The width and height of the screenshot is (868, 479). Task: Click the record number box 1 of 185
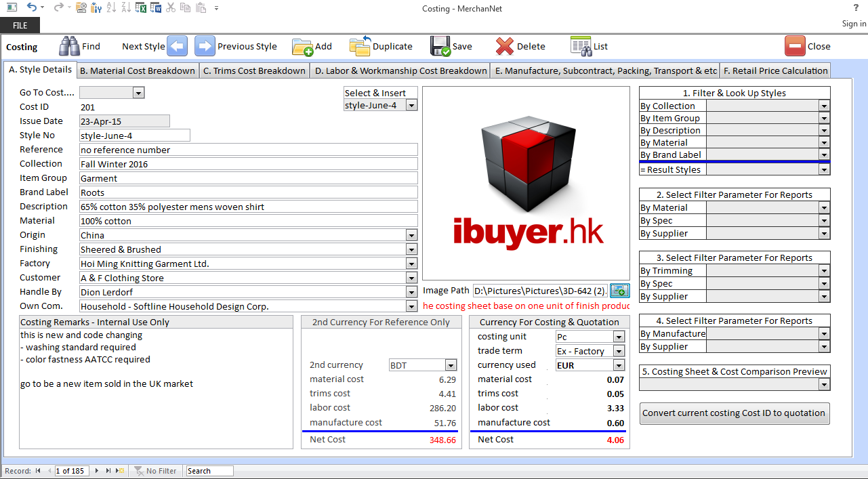pos(72,471)
